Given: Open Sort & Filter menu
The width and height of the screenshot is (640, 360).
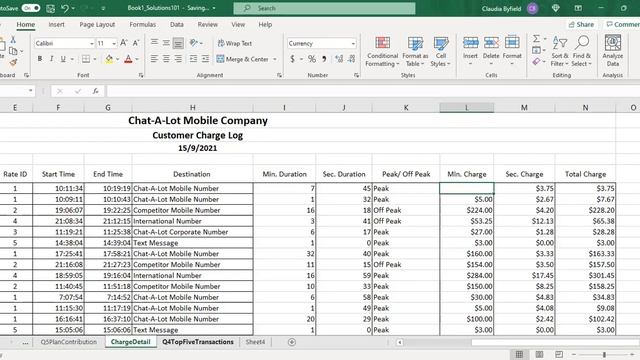Looking at the screenshot, I should point(560,52).
